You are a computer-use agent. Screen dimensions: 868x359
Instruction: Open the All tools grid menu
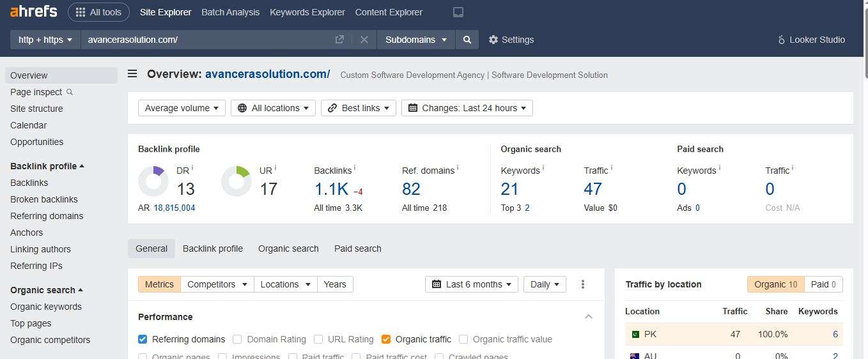click(98, 12)
